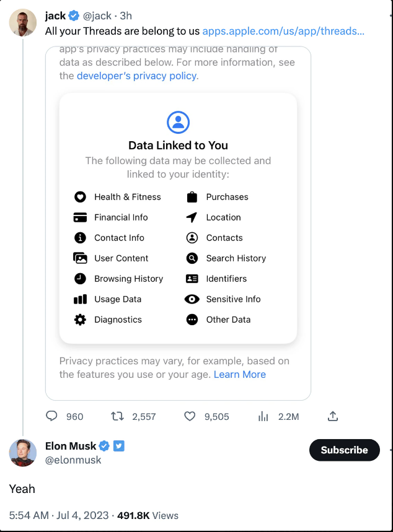Image resolution: width=393 pixels, height=532 pixels.
Task: Click the share icon under jack's tweet
Action: [x=333, y=416]
